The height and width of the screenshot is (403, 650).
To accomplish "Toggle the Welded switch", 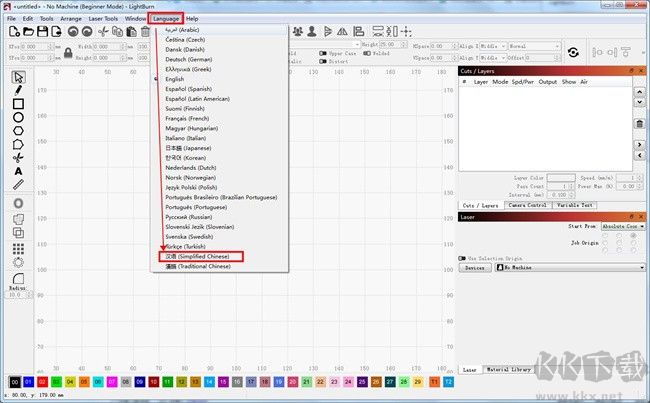I will (366, 53).
